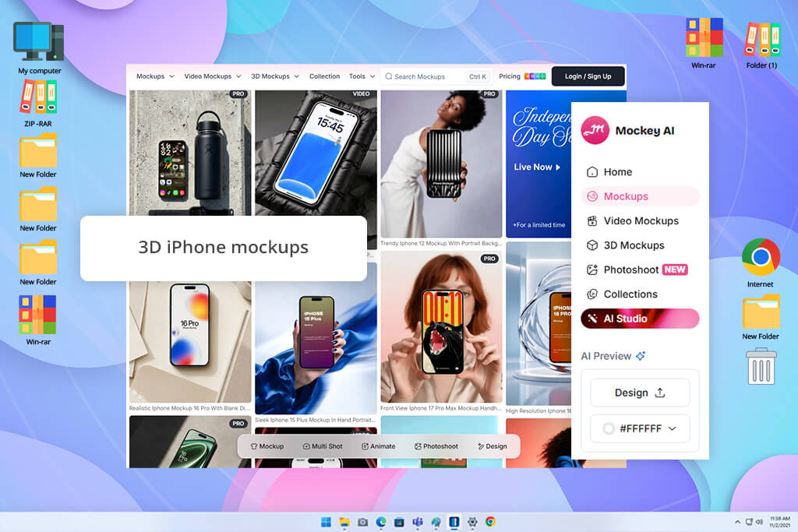Screen dimensions: 798x532
Task: Open the Windows Start menu
Action: 327,522
